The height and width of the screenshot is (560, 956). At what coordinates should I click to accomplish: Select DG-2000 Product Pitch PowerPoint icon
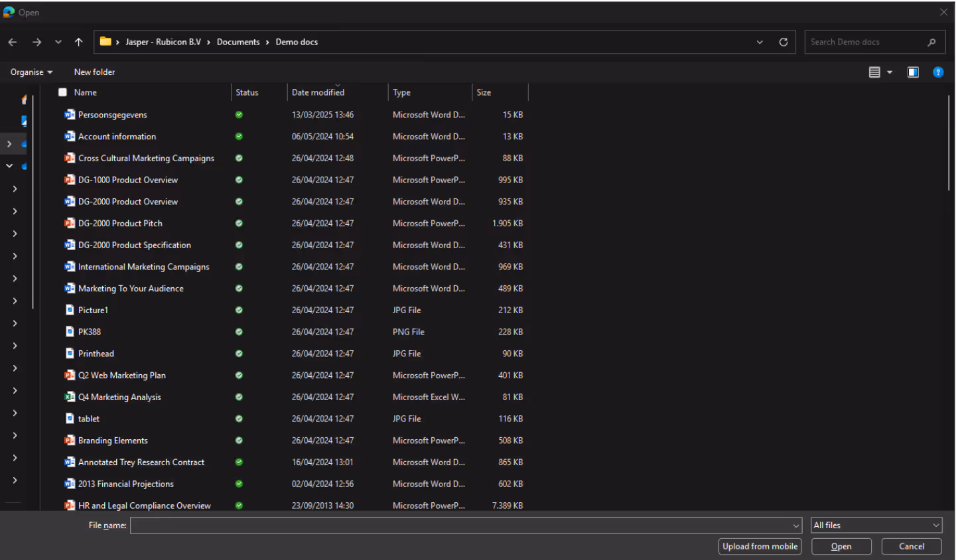pyautogui.click(x=70, y=224)
